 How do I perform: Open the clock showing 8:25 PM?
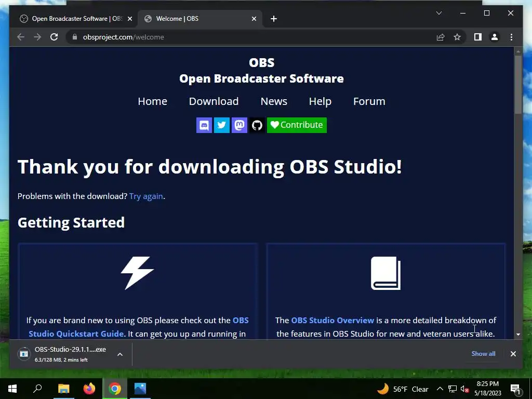487,389
